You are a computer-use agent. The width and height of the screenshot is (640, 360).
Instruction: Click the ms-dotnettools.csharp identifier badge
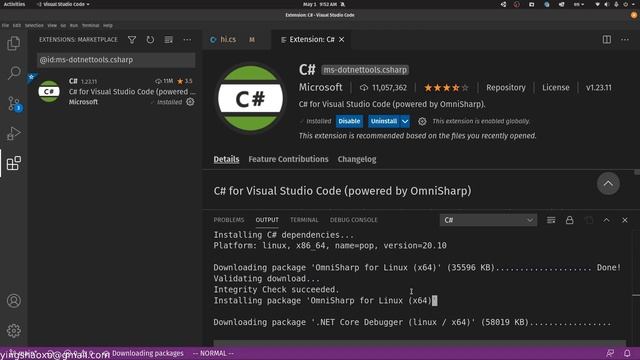pyautogui.click(x=365, y=70)
